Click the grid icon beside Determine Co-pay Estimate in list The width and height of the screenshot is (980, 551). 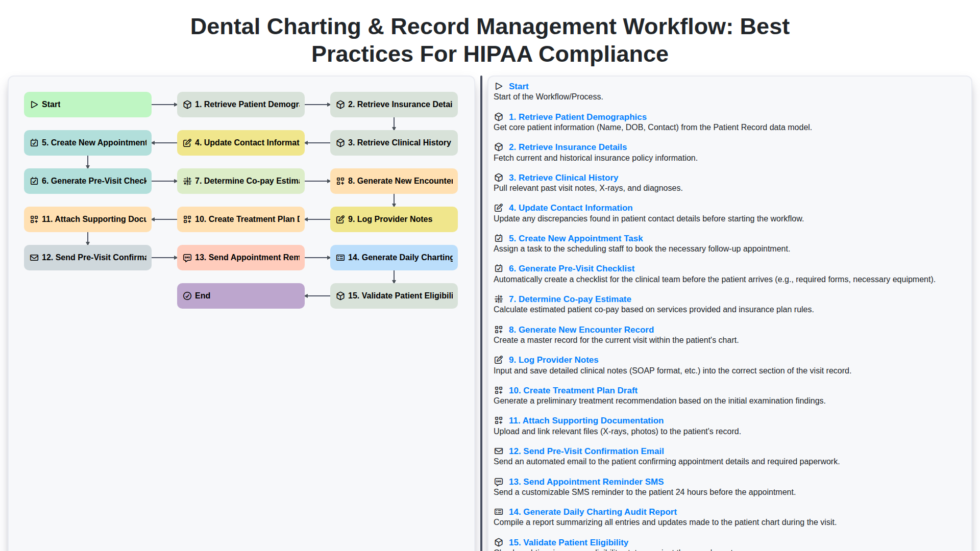(499, 299)
